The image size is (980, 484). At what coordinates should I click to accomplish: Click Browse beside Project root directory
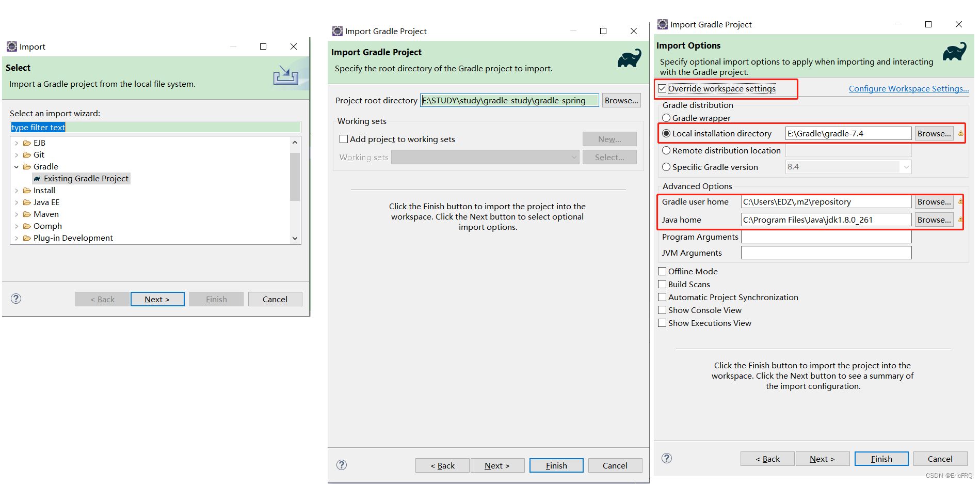(621, 100)
